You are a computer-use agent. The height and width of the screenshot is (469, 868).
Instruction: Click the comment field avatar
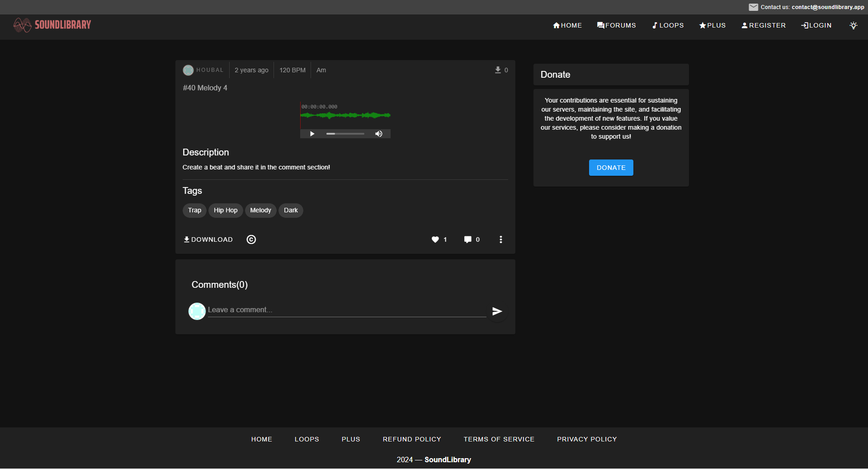coord(197,311)
